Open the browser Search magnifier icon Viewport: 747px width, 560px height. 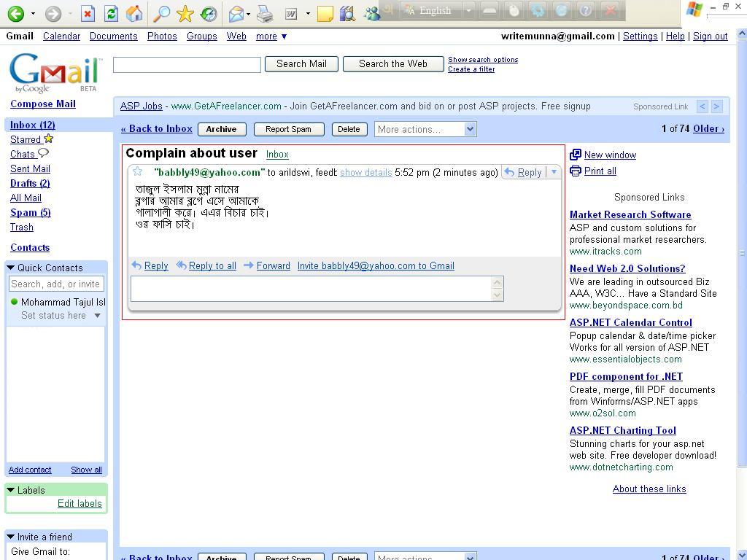coord(161,13)
